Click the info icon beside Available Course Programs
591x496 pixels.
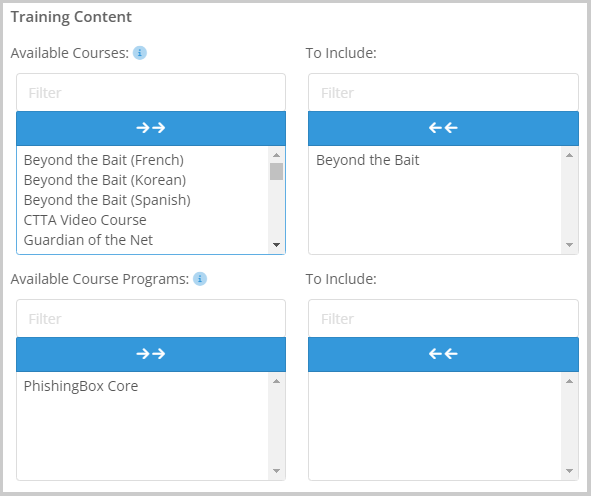(200, 279)
